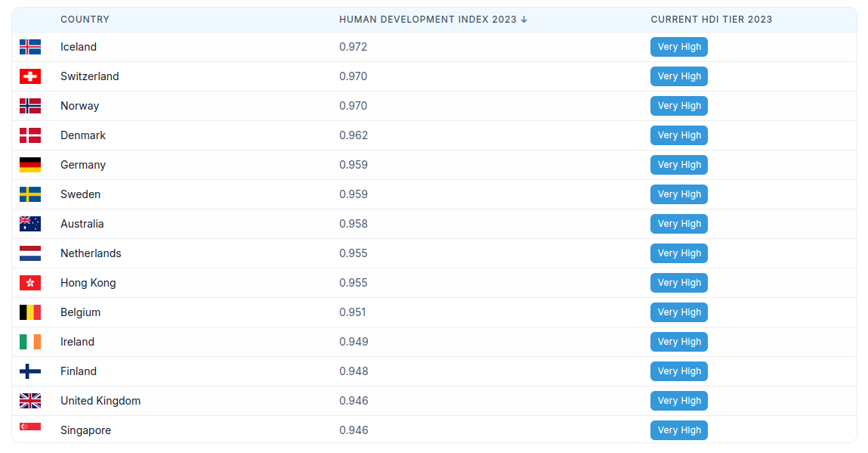Select the Switzerland country name

tap(90, 76)
